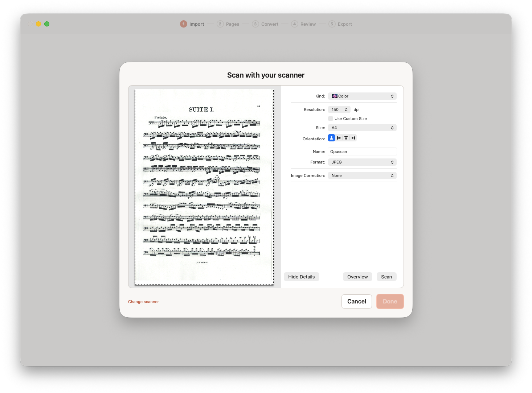Select the fourth orientation icon, rotated right

(353, 138)
